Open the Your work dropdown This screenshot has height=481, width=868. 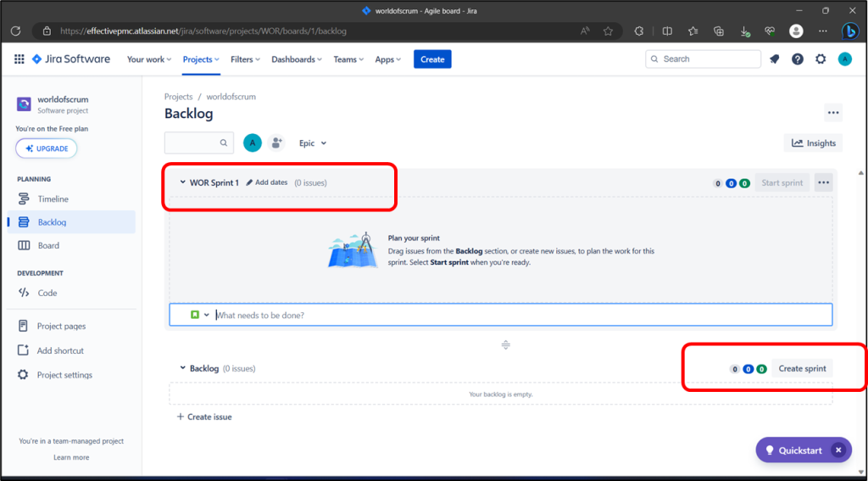point(149,59)
